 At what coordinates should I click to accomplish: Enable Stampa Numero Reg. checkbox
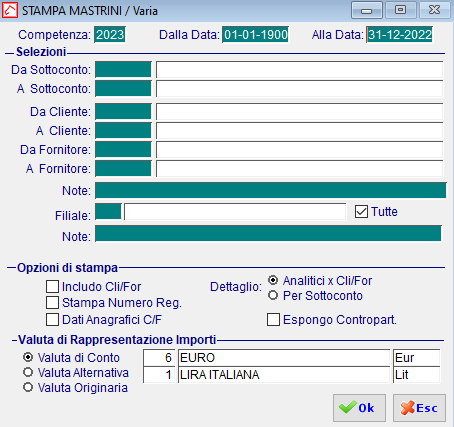coord(52,303)
